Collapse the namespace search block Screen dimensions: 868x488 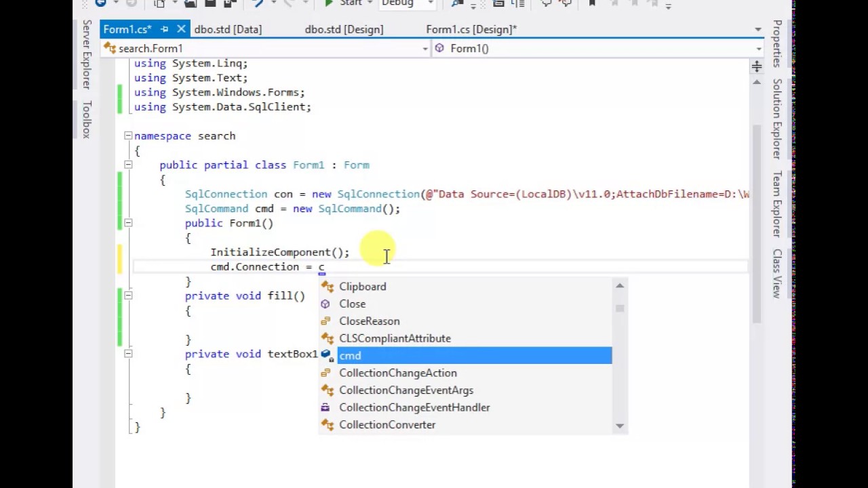(128, 136)
